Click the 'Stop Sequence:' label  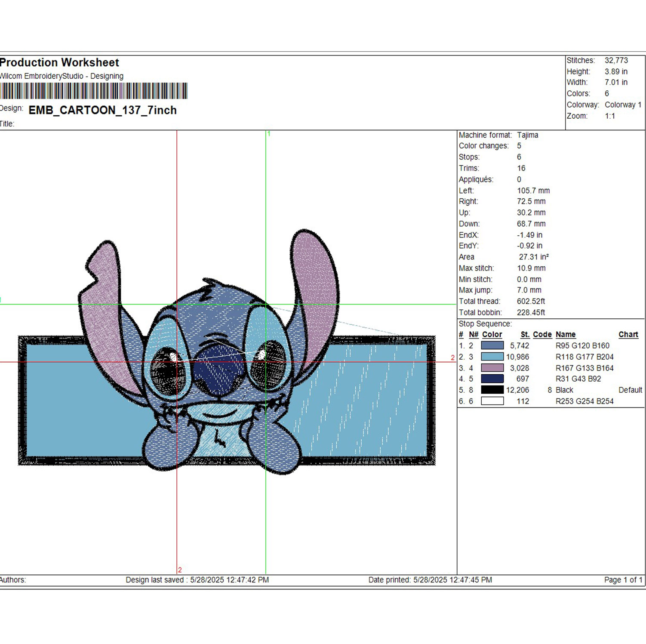pyautogui.click(x=485, y=324)
